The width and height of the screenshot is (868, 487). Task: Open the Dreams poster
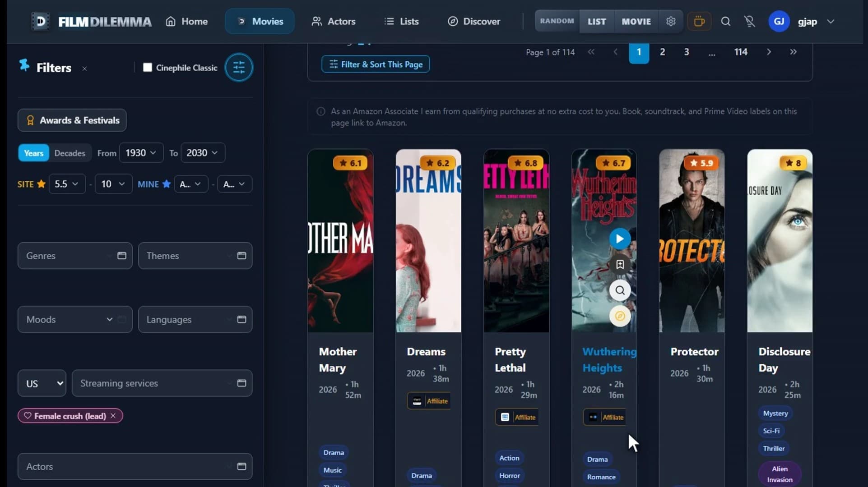pos(429,241)
